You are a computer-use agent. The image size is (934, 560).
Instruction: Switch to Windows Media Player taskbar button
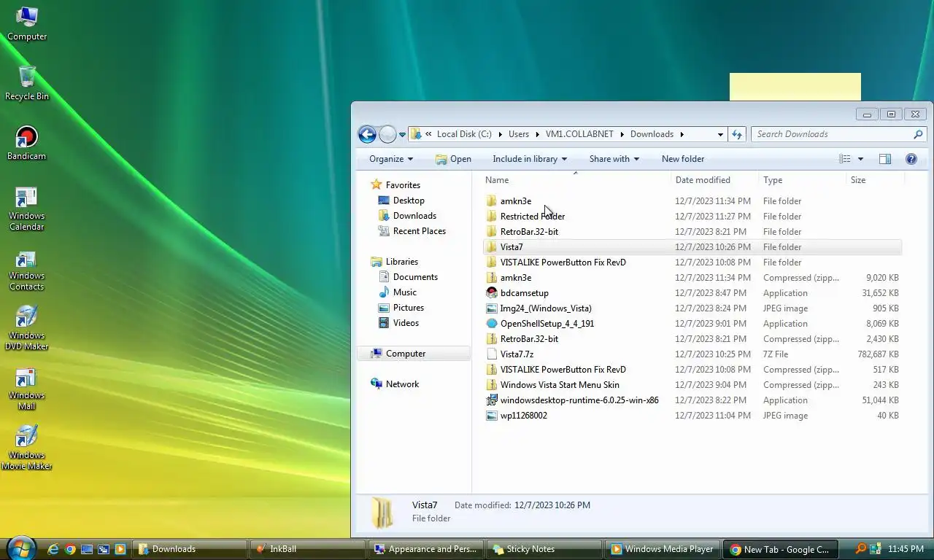tap(663, 549)
